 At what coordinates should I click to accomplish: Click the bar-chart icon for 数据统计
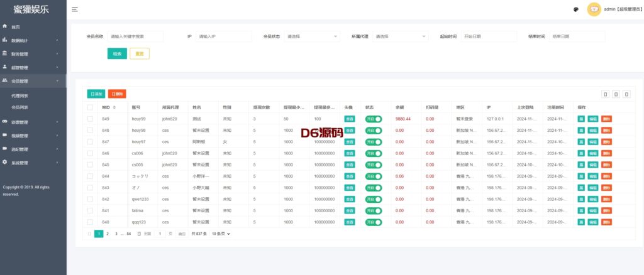tap(5, 40)
